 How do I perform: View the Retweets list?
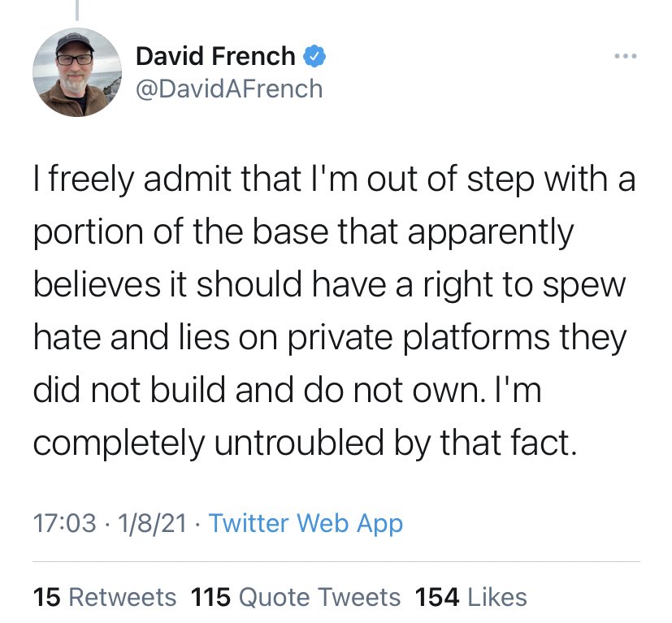click(x=122, y=597)
